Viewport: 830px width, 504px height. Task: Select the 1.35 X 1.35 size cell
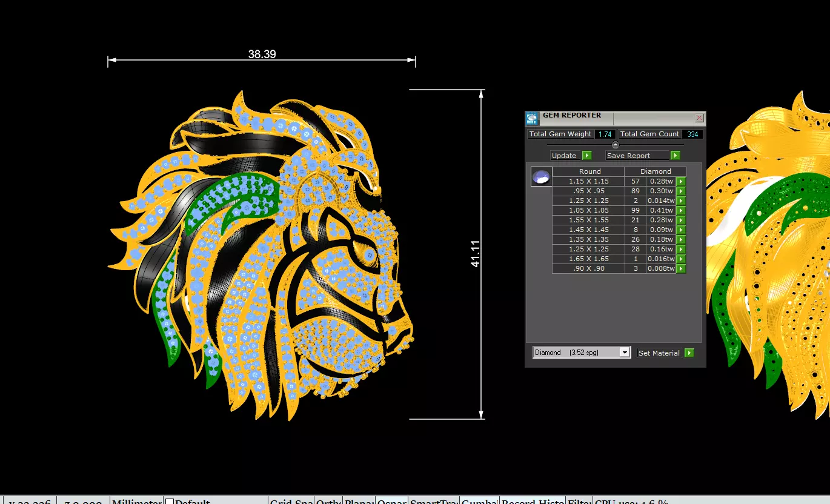(x=589, y=239)
